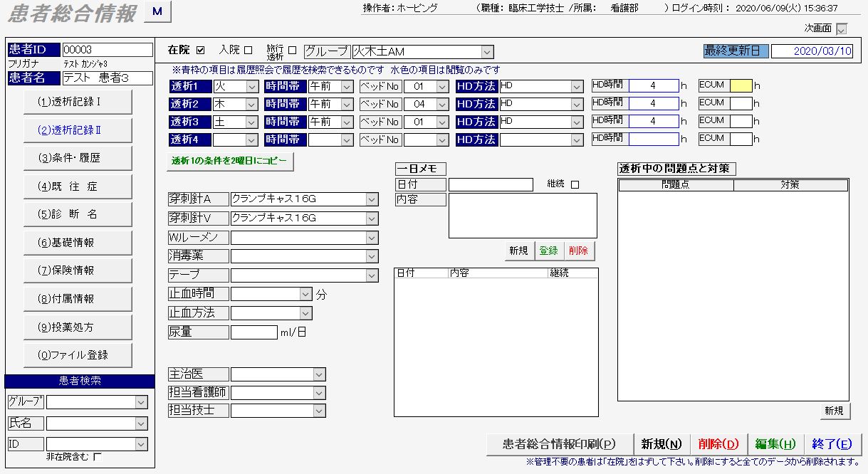
Task: Click the 一日メモ 日付 field
Action: click(x=491, y=184)
